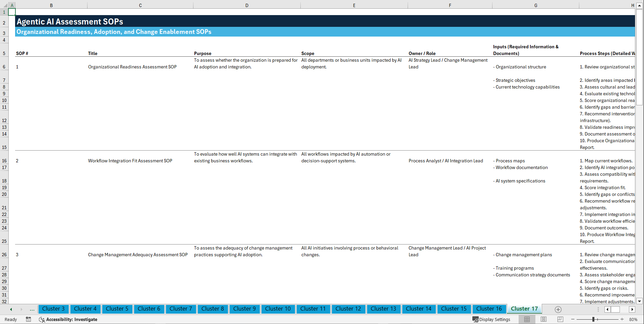
Task: Switch to the Cluster 10 sheet tab
Action: 278,309
